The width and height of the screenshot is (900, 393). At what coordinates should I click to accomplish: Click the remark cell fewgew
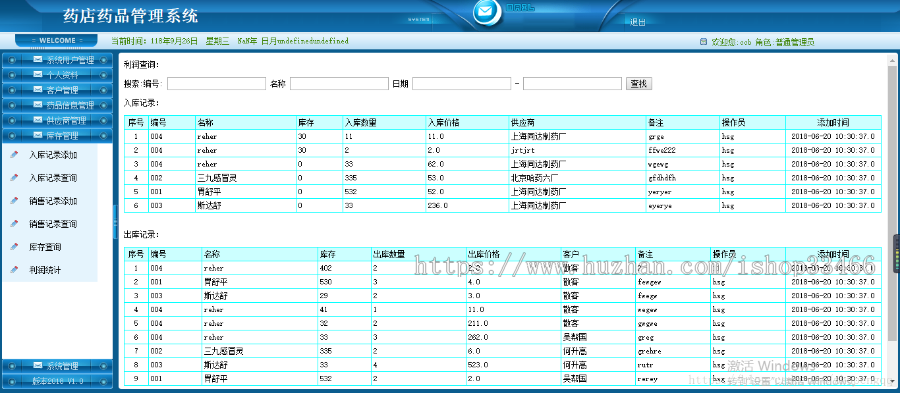pyautogui.click(x=650, y=282)
